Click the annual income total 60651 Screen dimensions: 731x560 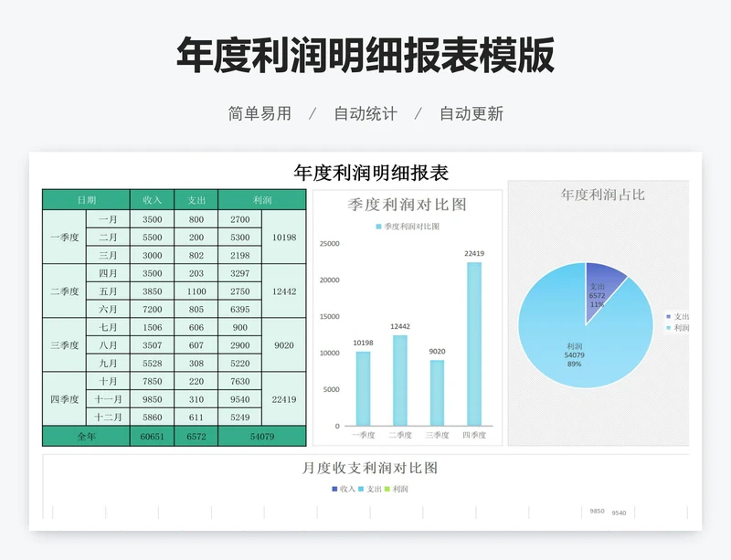[152, 437]
